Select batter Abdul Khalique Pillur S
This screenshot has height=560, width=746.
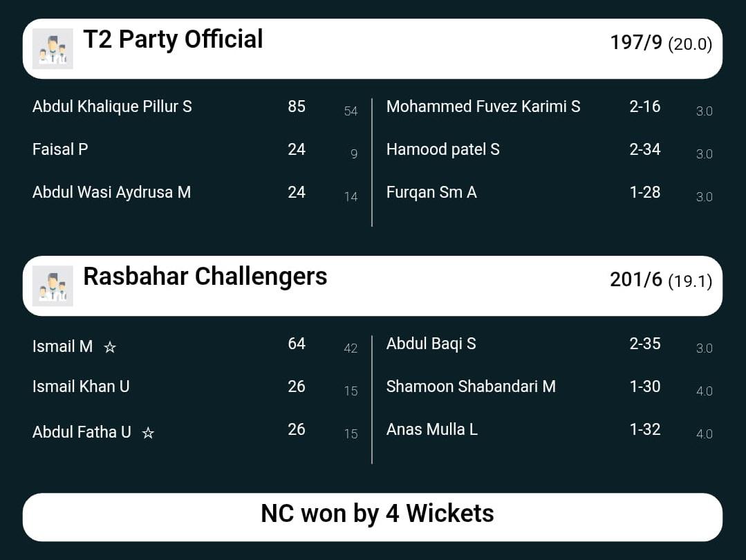tap(112, 106)
